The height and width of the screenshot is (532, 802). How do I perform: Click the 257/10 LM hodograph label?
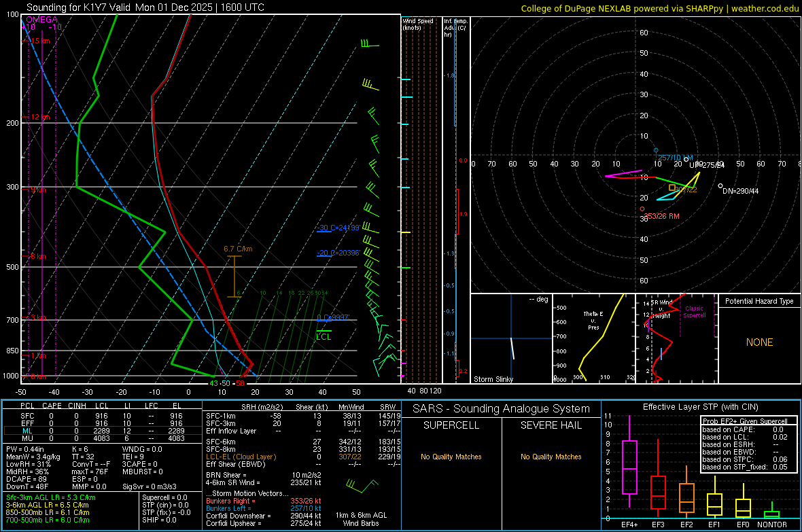[675, 158]
